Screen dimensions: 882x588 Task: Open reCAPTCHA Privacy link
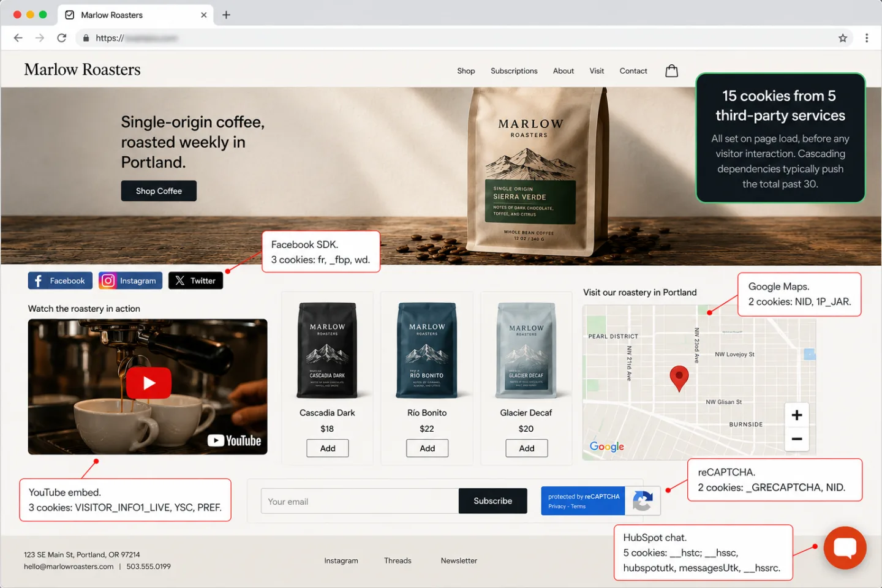pyautogui.click(x=557, y=507)
